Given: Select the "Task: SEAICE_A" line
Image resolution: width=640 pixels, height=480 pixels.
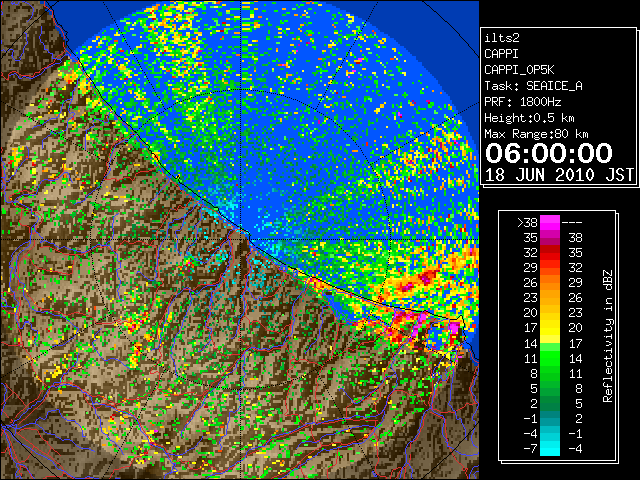Looking at the screenshot, I should point(533,86).
